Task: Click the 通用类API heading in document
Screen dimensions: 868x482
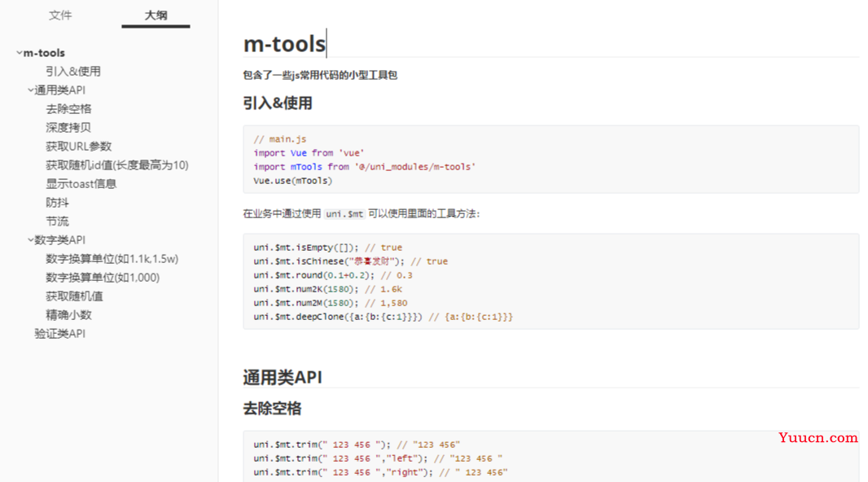Action: pos(283,378)
